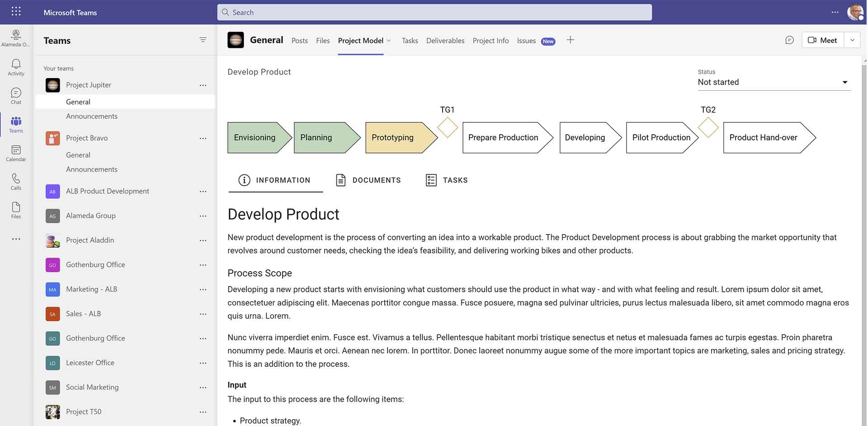Open more options for ALB Product Development
The height and width of the screenshot is (426, 868).
pos(203,192)
